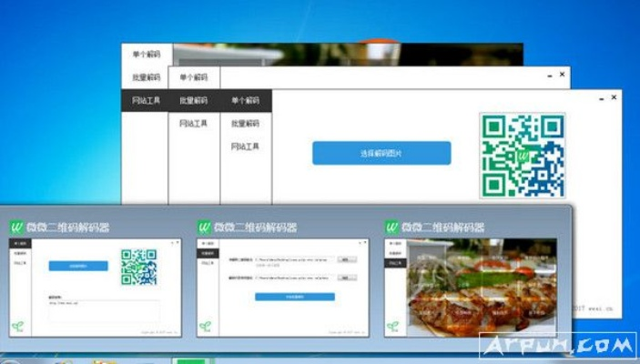Switch to the taskbar preview showing the food photo
Screen dimensions: 640x364
[471, 288]
